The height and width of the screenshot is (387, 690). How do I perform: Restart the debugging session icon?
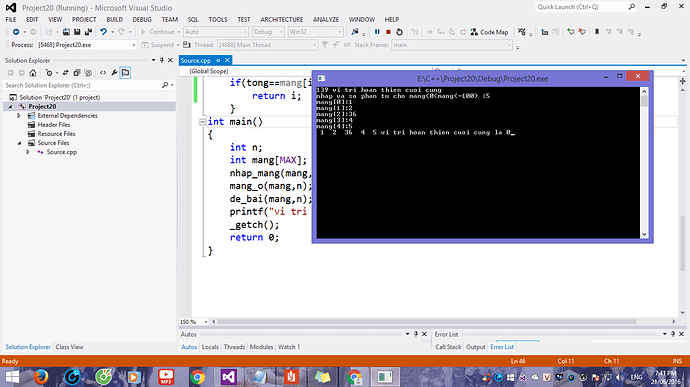399,32
